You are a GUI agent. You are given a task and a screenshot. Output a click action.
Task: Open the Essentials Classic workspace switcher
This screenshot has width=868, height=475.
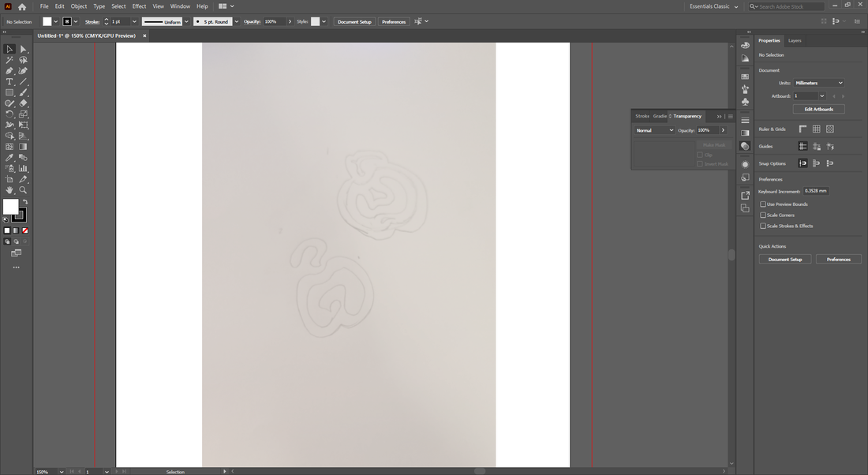713,6
